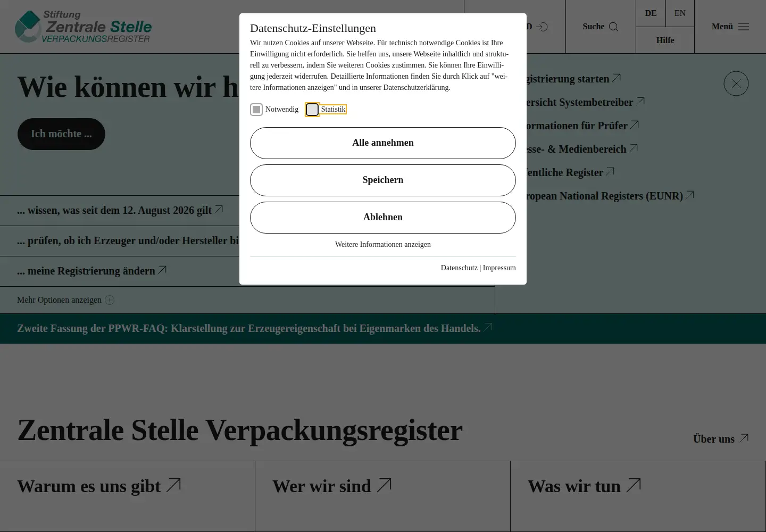Click arrow icon beside Öffentliche Register
Viewport: 766px width, 532px height.
coord(610,171)
